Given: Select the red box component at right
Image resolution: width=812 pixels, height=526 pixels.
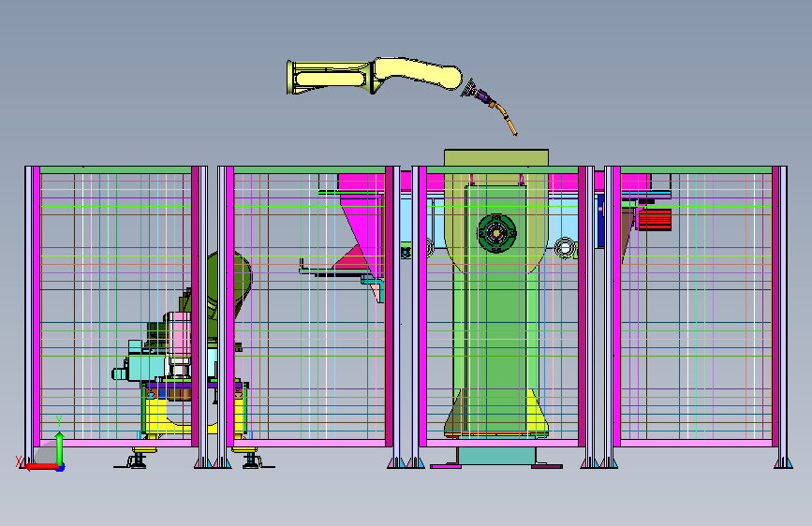Looking at the screenshot, I should click(x=655, y=220).
